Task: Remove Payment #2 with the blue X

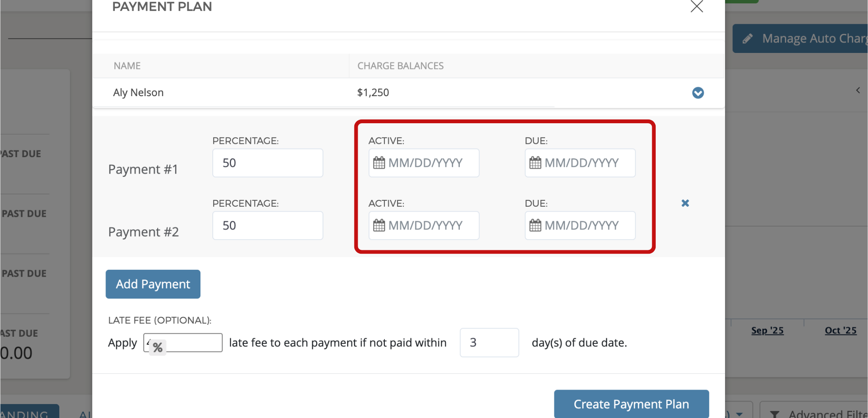Action: pos(685,203)
